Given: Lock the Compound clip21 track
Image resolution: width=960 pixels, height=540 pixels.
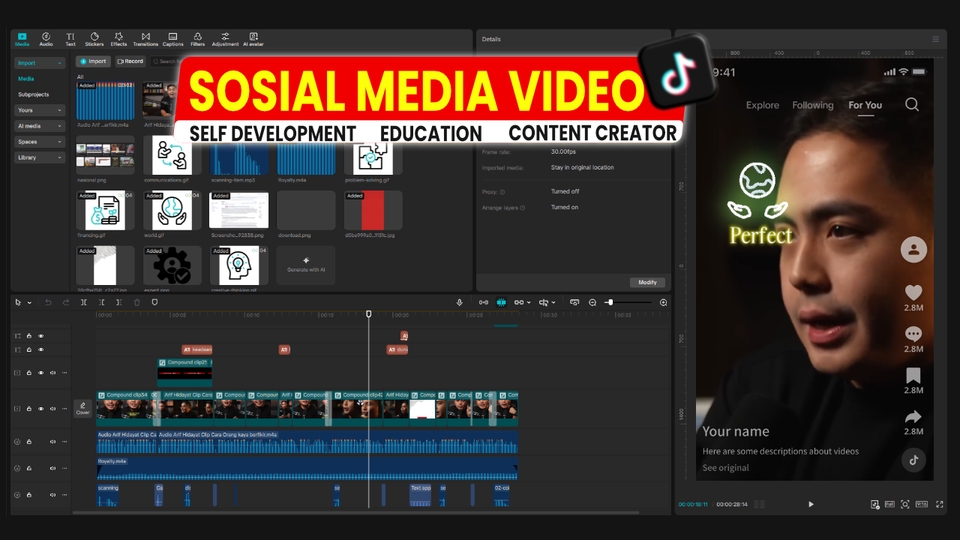Looking at the screenshot, I should coord(29,373).
